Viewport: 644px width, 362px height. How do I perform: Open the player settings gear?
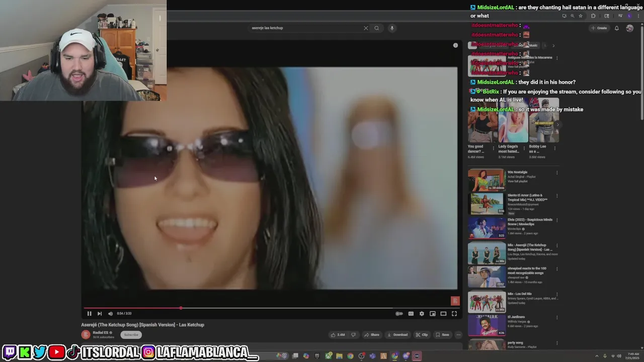tap(422, 314)
